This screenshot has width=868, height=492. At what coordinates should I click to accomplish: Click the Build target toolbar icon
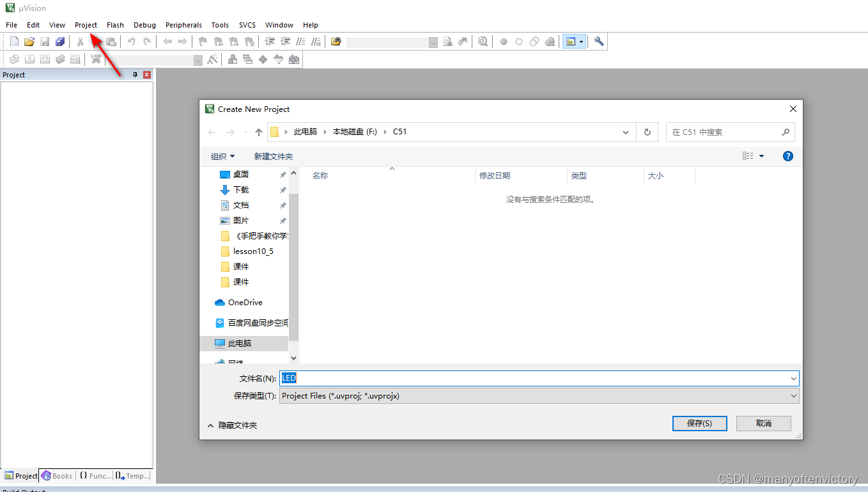(x=29, y=60)
